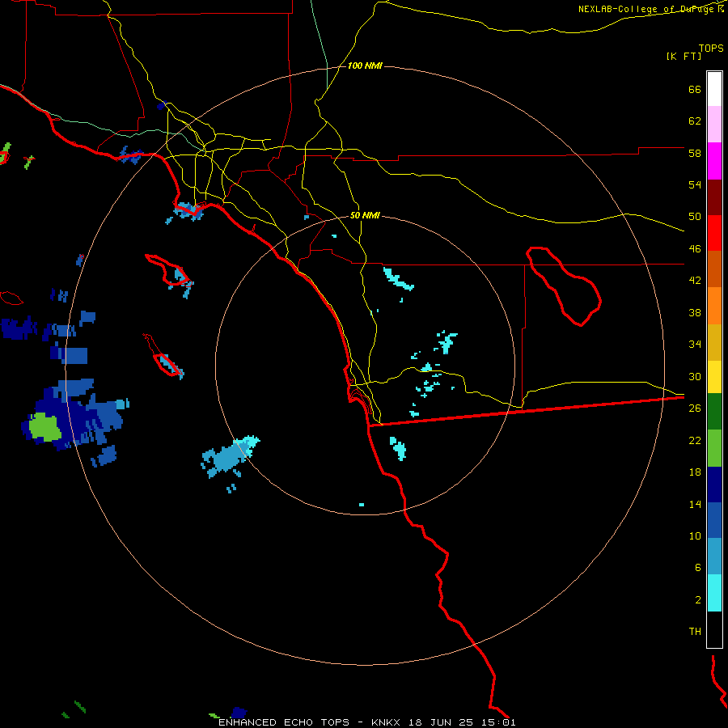The width and height of the screenshot is (728, 728).
Task: Click the 2 value on the scale
Action: point(698,600)
